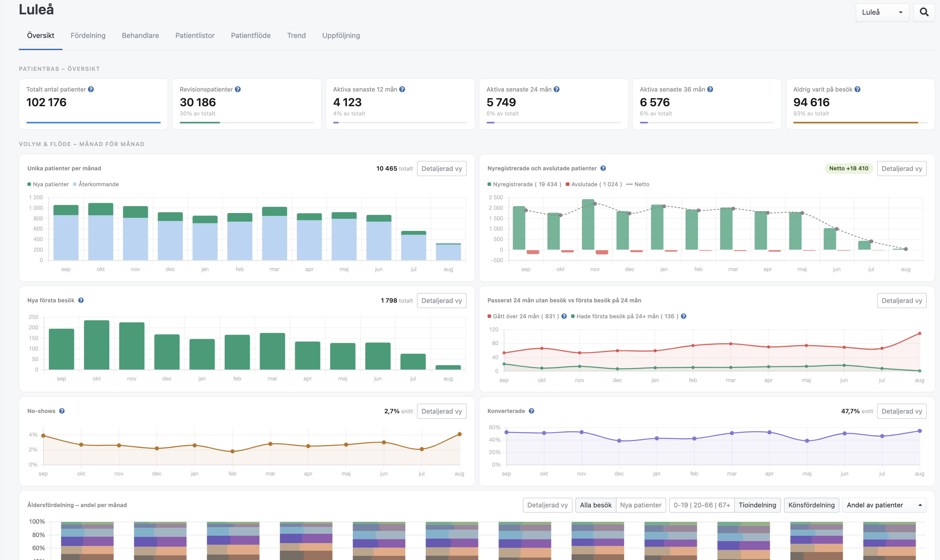Image resolution: width=940 pixels, height=560 pixels.
Task: Click Aldrig varit på besök orange progress bar
Action: pyautogui.click(x=856, y=123)
